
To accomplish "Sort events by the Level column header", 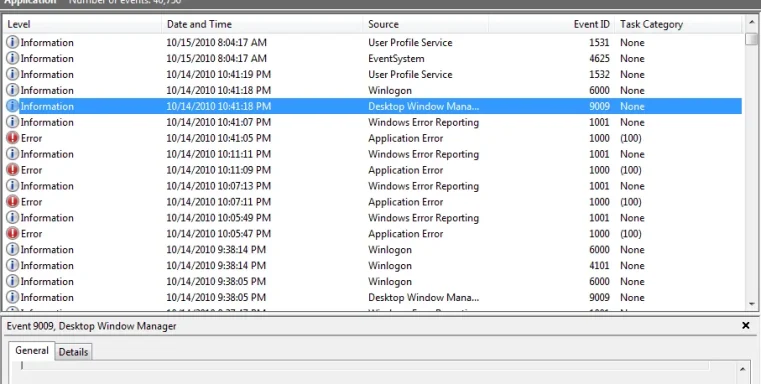I will click(82, 24).
